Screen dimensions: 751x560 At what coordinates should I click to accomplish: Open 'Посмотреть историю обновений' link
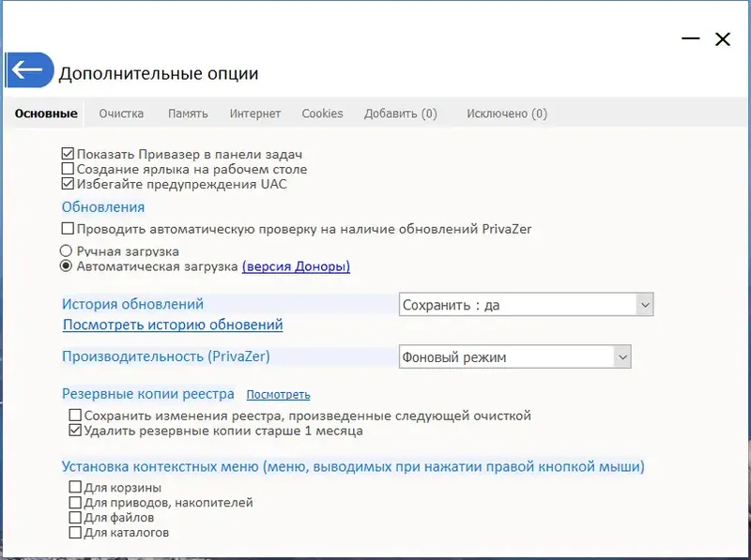click(x=173, y=325)
